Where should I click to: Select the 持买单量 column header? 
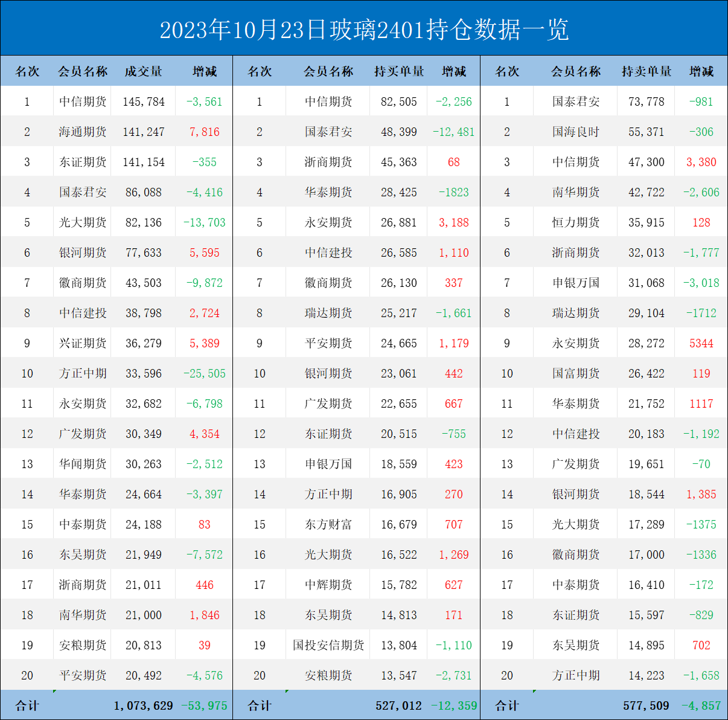point(399,71)
